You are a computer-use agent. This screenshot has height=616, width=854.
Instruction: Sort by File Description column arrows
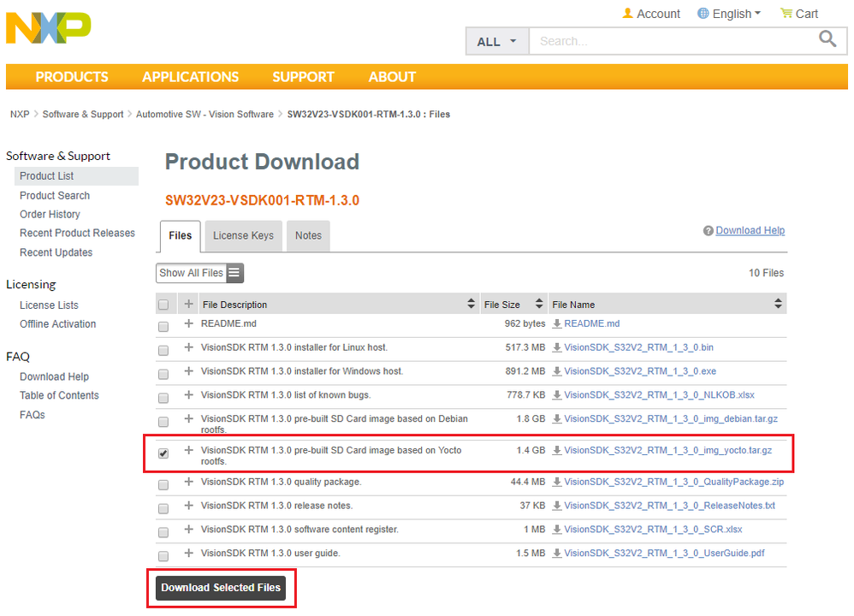coord(471,304)
